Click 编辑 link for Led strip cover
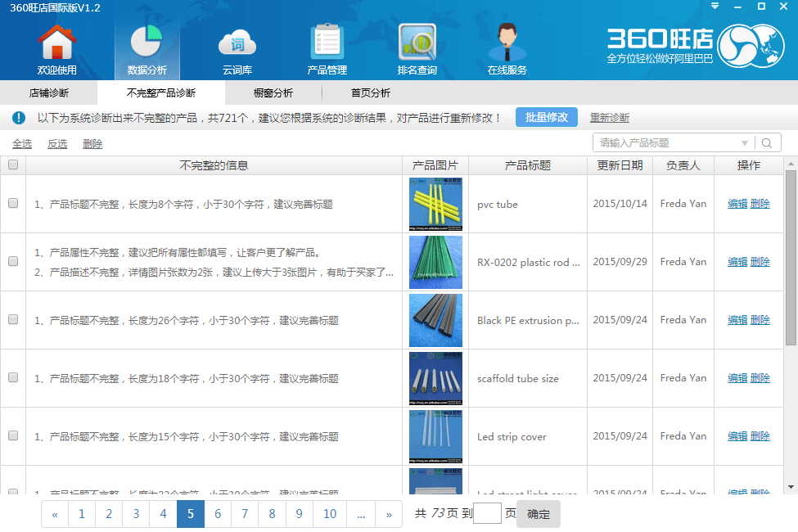 [737, 436]
